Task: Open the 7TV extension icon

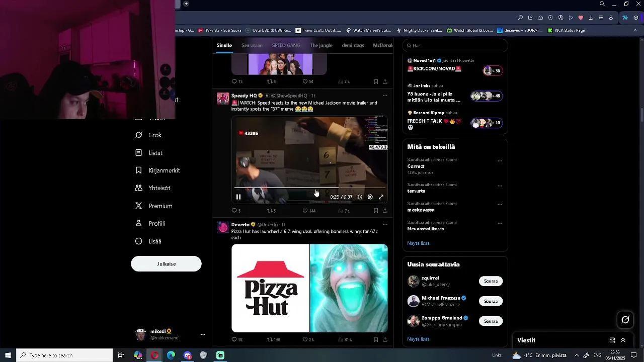Action: (625, 18)
